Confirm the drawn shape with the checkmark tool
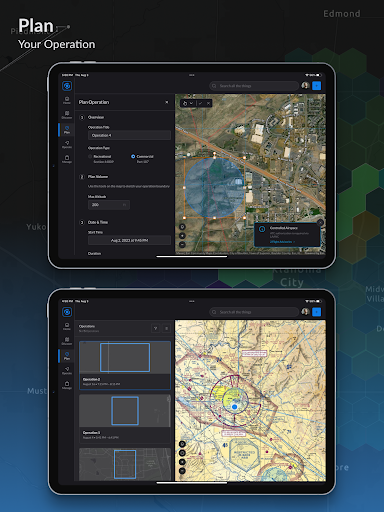This screenshot has width=384, height=512. 200,103
